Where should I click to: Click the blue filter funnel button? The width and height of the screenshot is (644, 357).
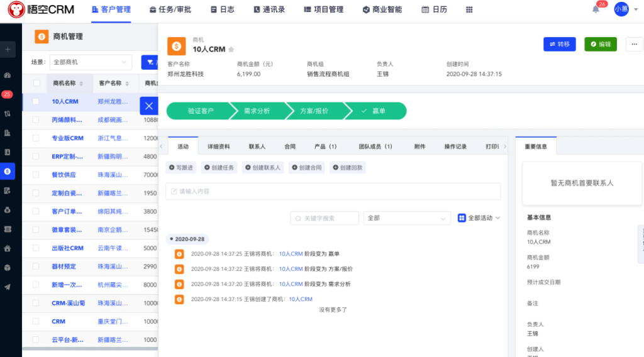(x=150, y=62)
